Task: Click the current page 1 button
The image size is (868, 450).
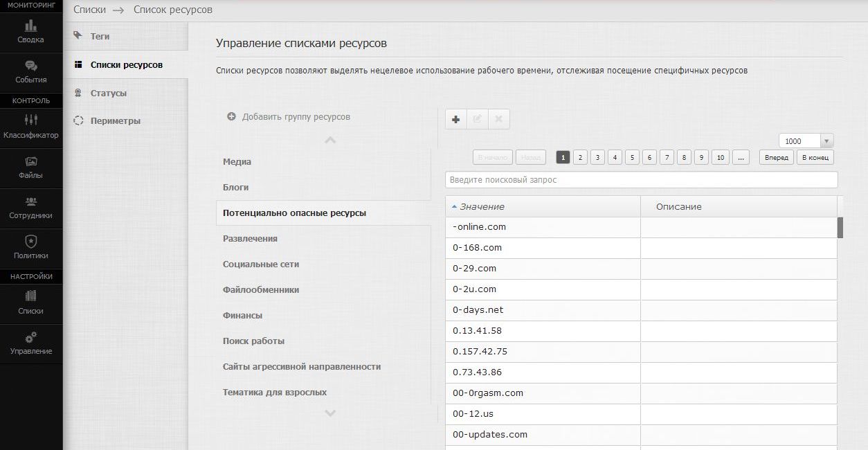Action: coord(563,157)
